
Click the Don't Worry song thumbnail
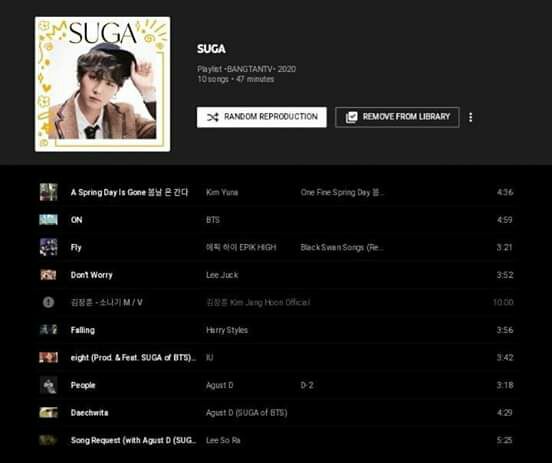48,275
